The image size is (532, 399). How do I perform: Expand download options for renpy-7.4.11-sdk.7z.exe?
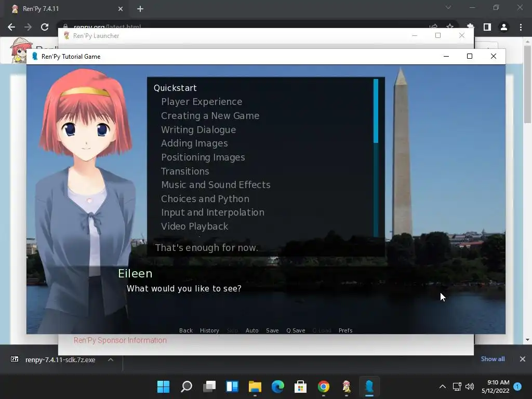pyautogui.click(x=111, y=360)
